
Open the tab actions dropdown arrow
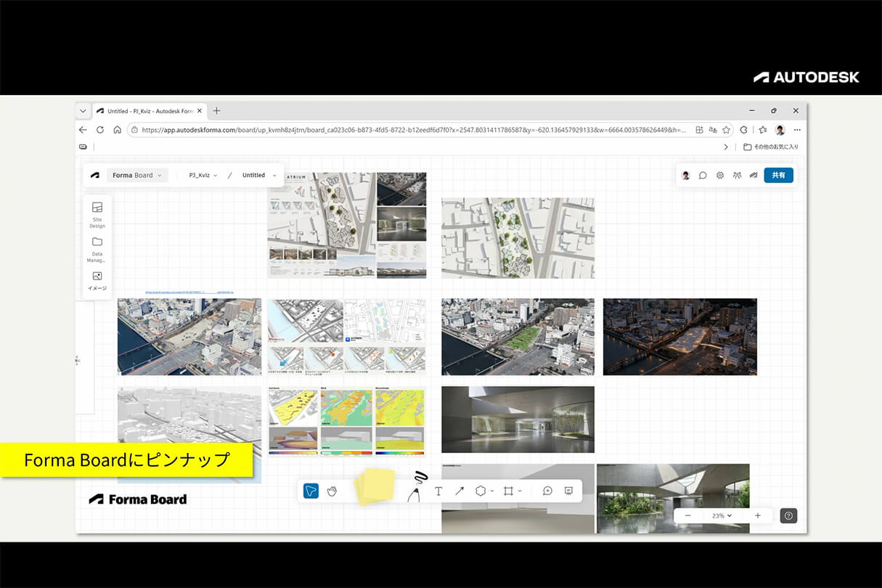coord(83,111)
